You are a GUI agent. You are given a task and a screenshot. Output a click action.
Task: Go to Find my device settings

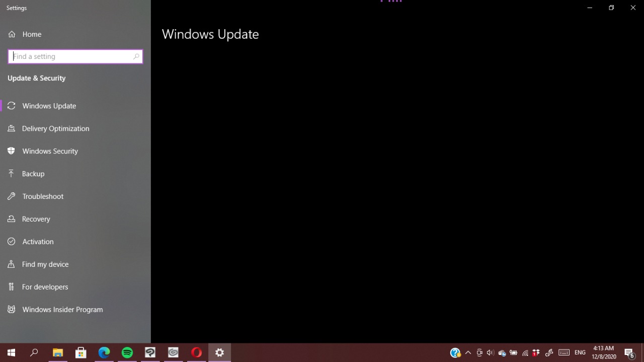click(x=75, y=264)
